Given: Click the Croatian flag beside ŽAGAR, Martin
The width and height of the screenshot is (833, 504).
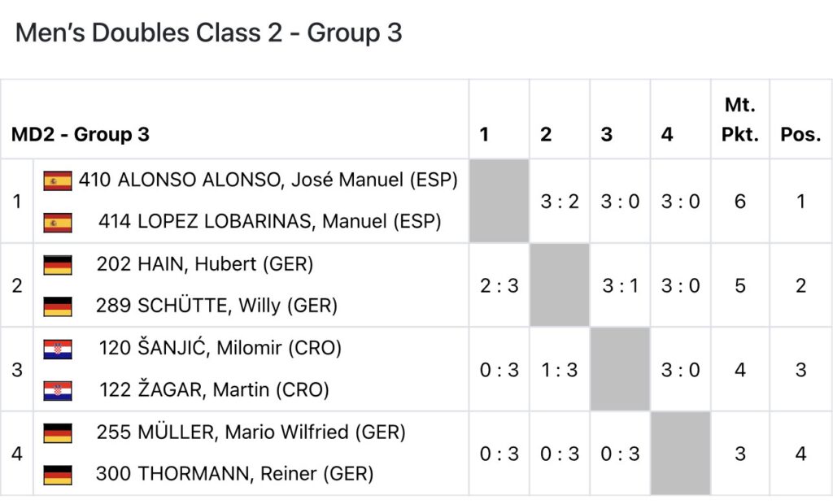Looking at the screenshot, I should click(x=58, y=391).
